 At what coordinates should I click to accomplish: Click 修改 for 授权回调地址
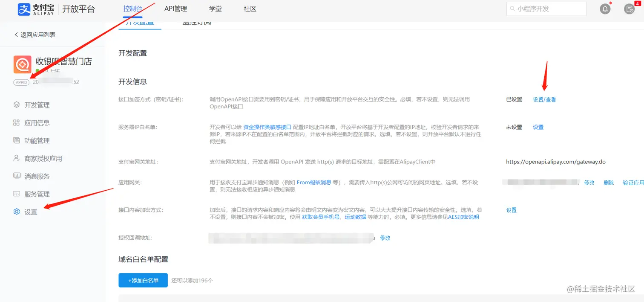tap(385, 238)
